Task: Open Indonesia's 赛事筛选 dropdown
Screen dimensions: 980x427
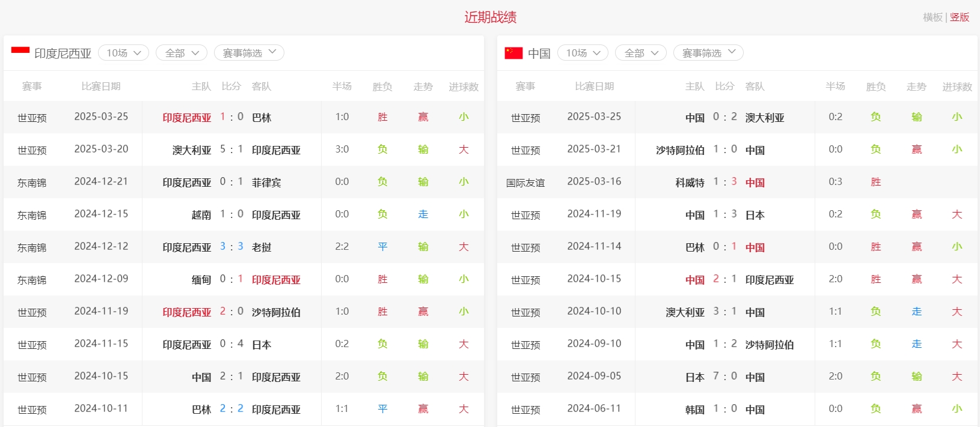Action: [x=249, y=53]
